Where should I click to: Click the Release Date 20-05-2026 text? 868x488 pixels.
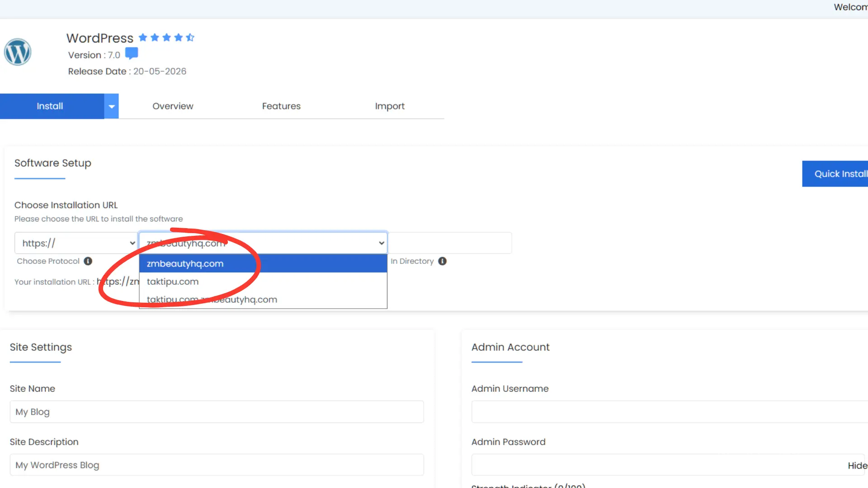pos(127,71)
